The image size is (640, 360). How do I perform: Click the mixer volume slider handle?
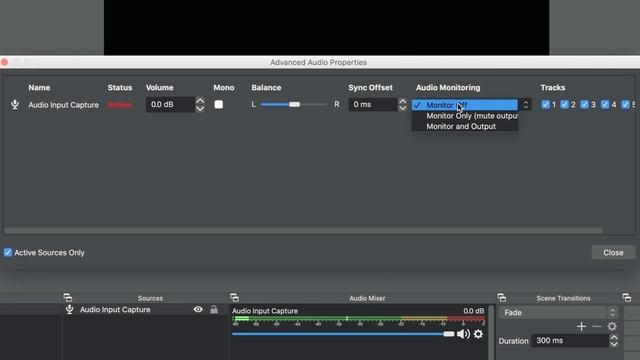point(449,334)
